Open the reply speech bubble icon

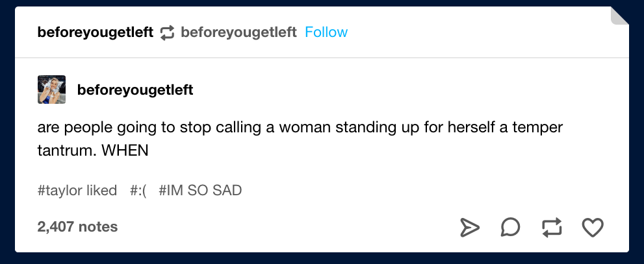(511, 227)
